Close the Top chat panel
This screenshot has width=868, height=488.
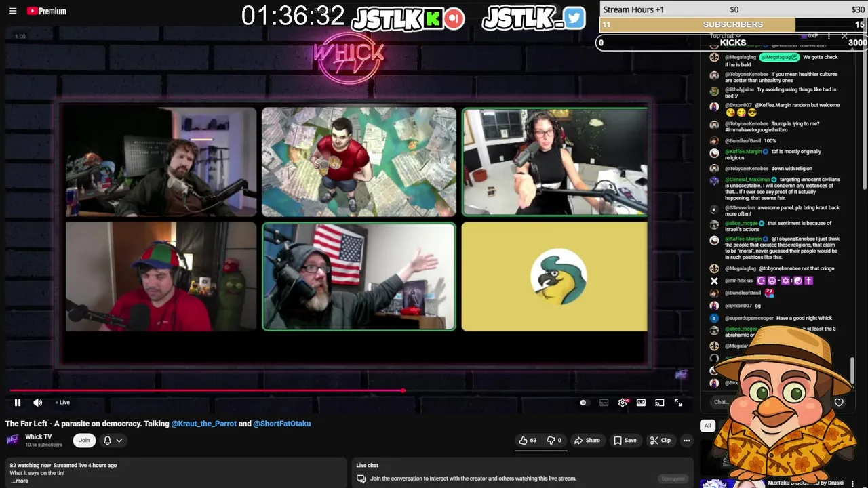(x=844, y=36)
